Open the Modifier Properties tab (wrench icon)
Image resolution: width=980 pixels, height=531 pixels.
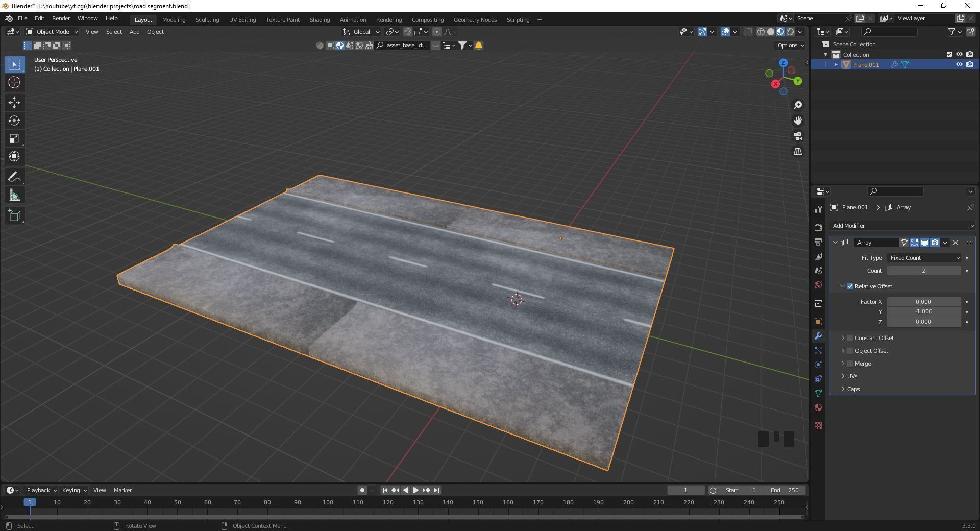coord(818,336)
